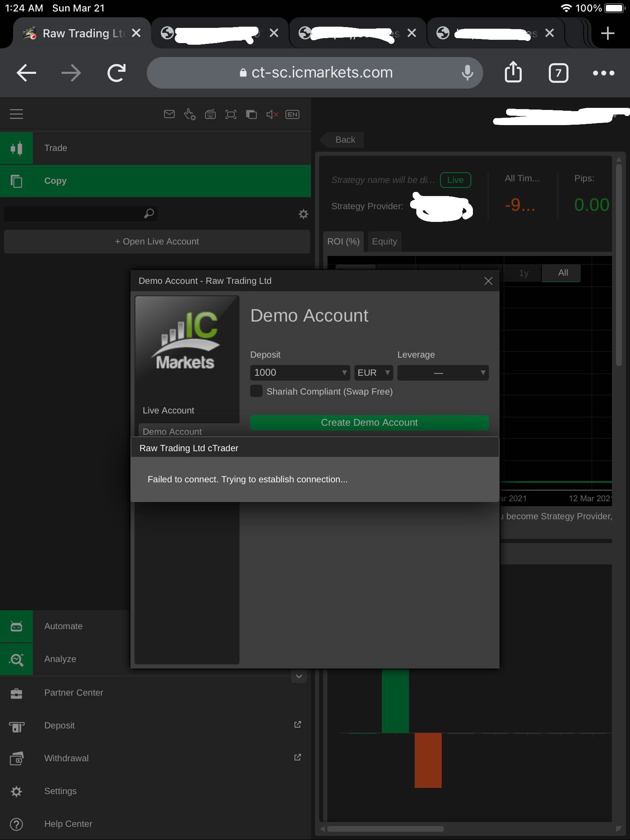Tap the ct-sc.icmarkets.com address bar
The image size is (630, 840).
[x=315, y=73]
